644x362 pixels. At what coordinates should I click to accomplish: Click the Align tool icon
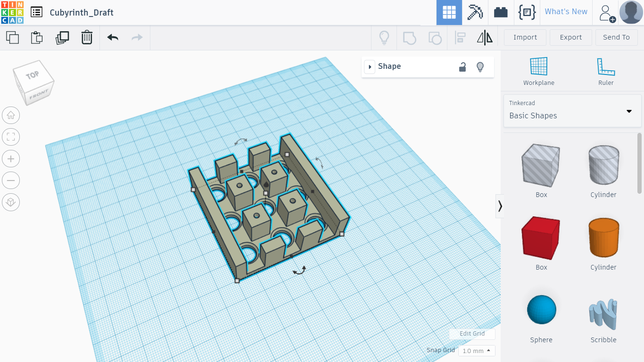point(460,37)
